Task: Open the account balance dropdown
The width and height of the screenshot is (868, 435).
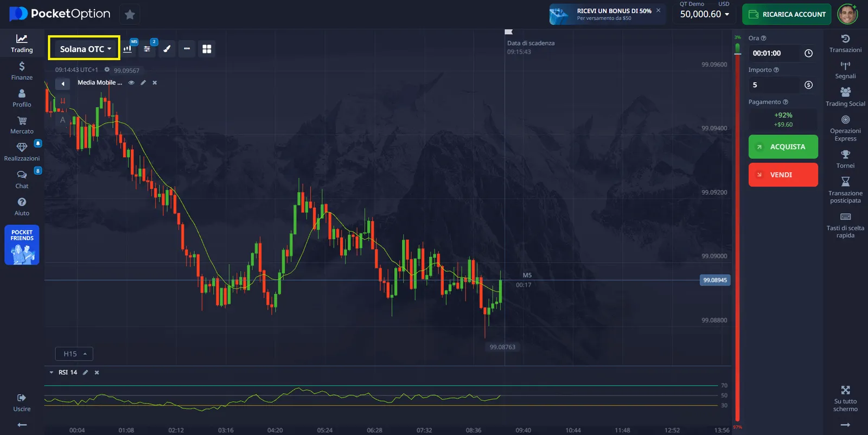Action: tap(705, 14)
